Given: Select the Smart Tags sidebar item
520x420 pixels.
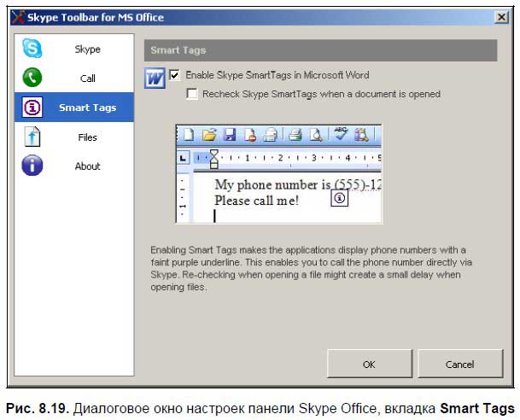Looking at the screenshot, I should coord(87,108).
